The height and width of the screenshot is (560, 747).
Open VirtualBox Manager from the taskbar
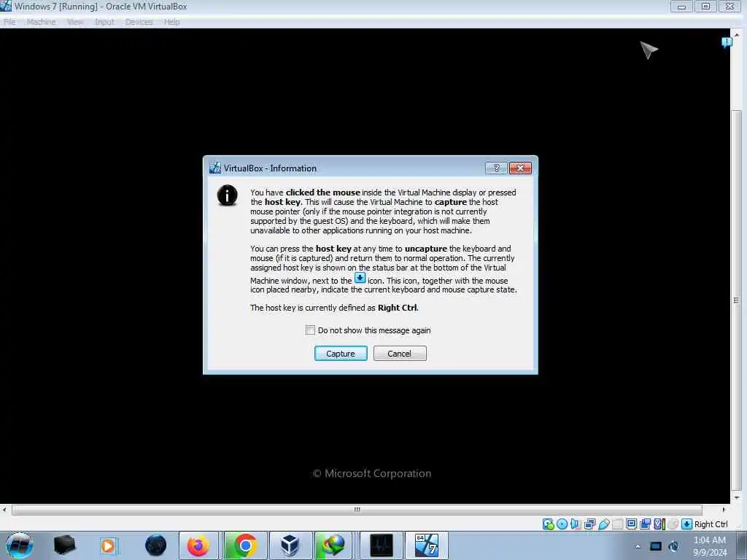(290, 545)
